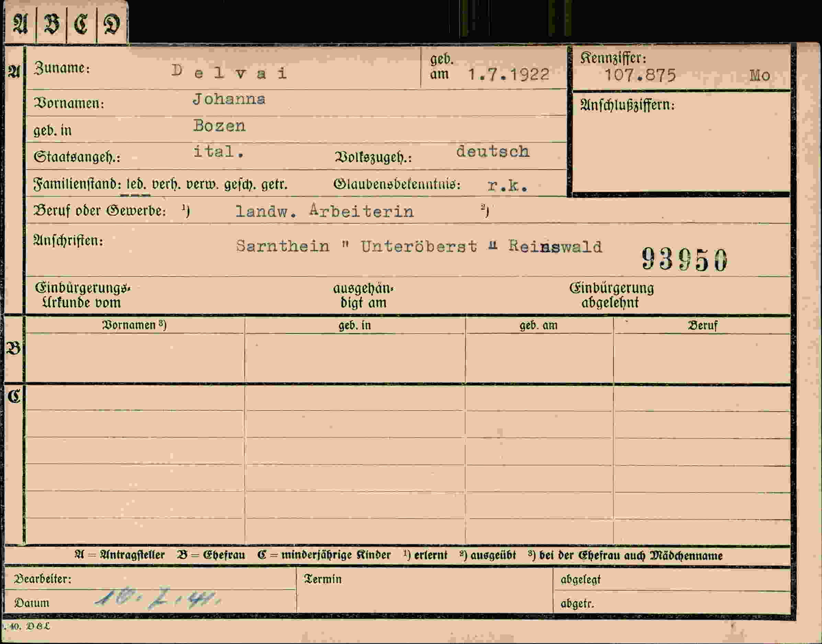Click the first name 'Johanna'
This screenshot has width=822, height=644.
pos(229,99)
